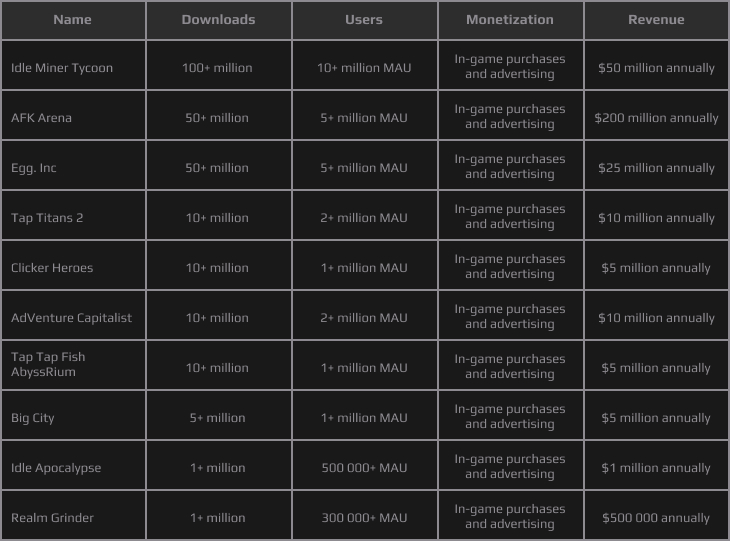Click the Tap Titans 2 row name

click(73, 215)
